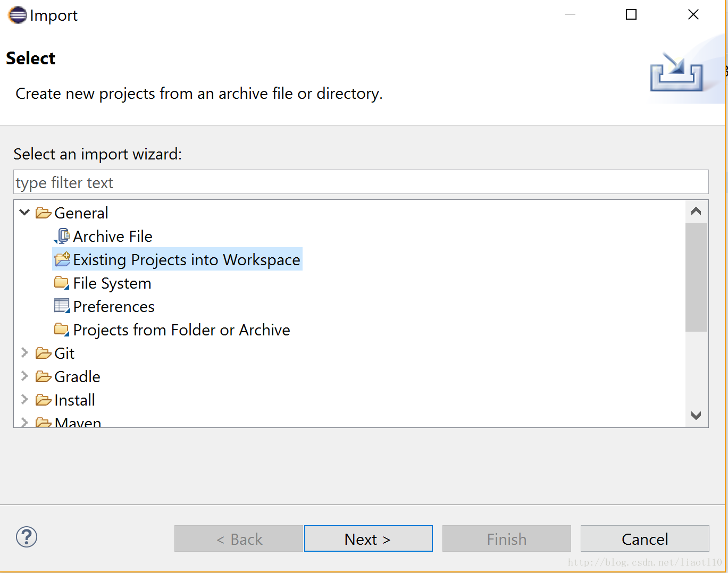The height and width of the screenshot is (573, 728).
Task: Expand the Install category
Action: pos(24,399)
